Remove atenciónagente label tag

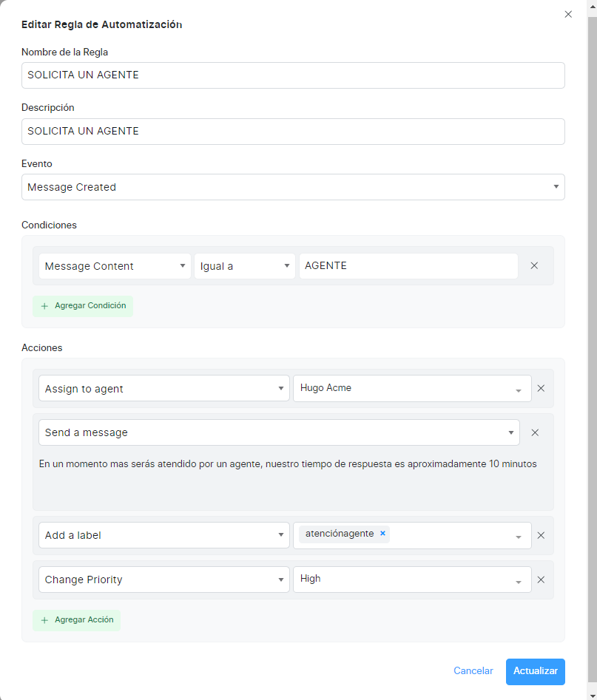pos(382,534)
